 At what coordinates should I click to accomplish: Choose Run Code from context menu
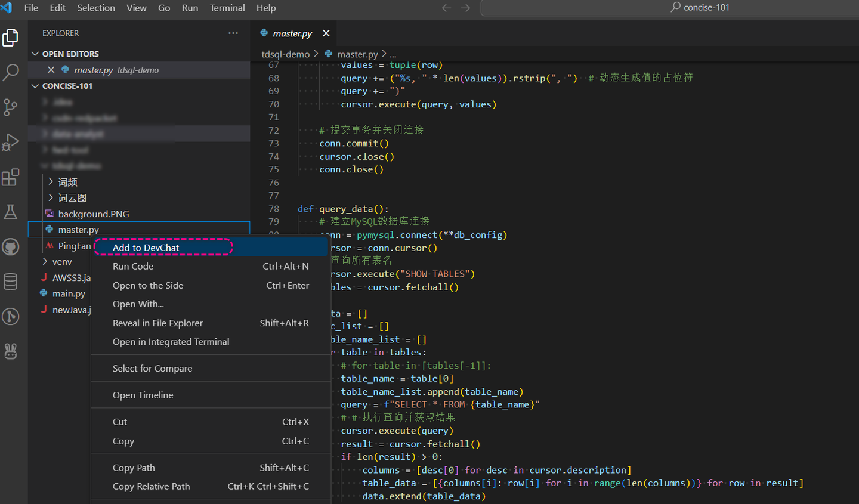coord(133,267)
